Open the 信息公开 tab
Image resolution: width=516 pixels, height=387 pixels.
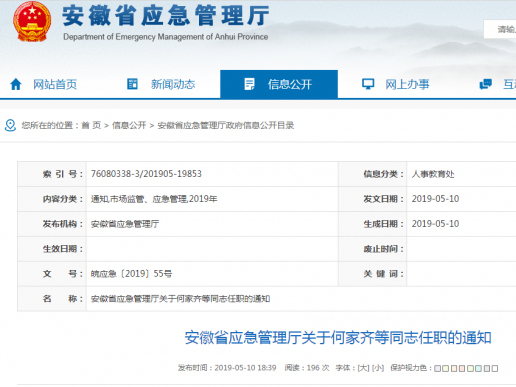click(x=279, y=84)
